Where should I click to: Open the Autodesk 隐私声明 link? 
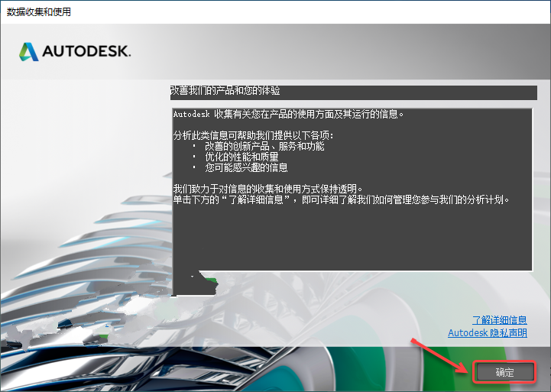[488, 332]
